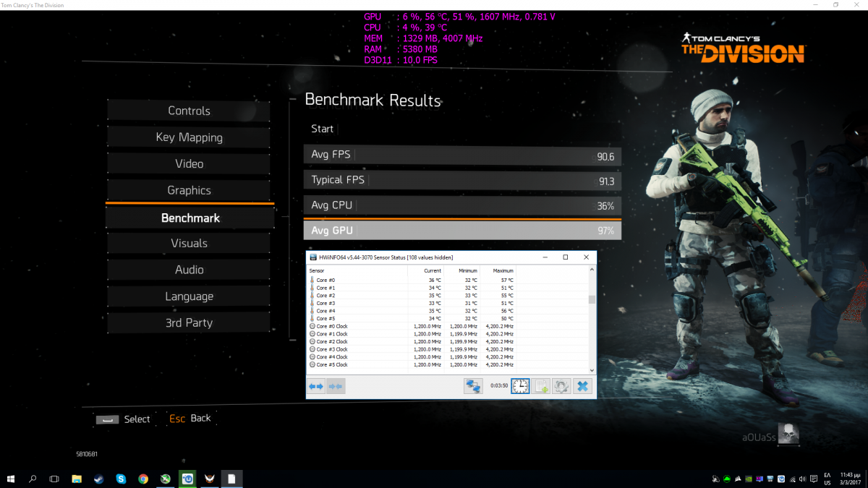Reset sensor timer with the clock icon
Screen dimensions: 868x488
point(520,386)
